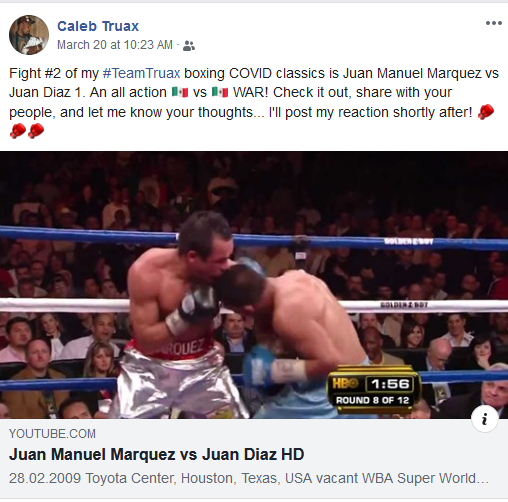Click the post text beginning "Fight #2 of my"
The height and width of the screenshot is (502, 508).
coord(254,102)
